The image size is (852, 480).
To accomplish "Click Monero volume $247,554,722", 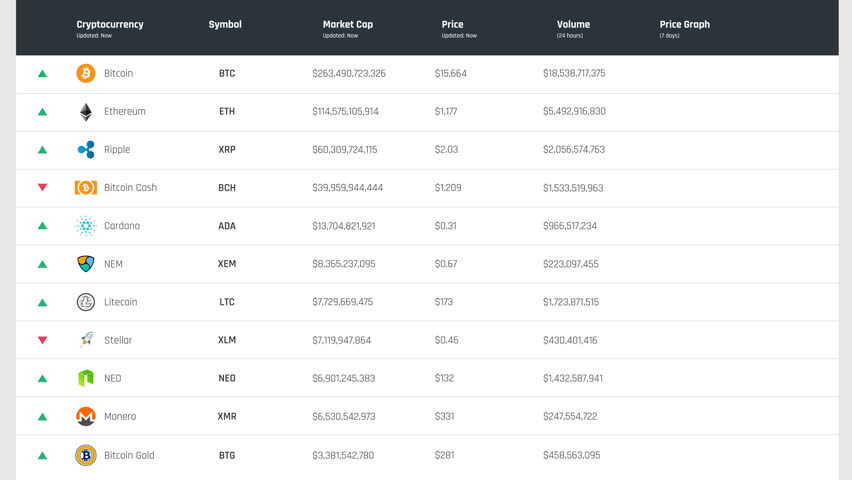I will (570, 416).
